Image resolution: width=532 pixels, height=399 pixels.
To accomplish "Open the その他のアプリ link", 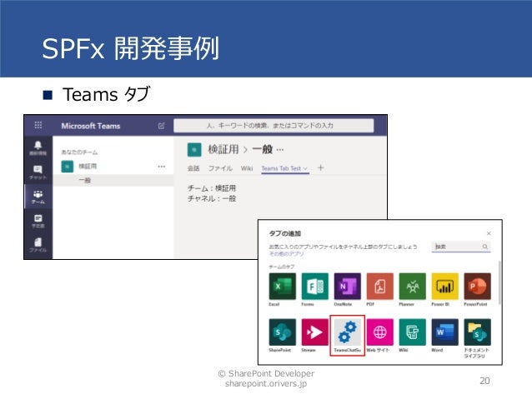I will pos(286,253).
